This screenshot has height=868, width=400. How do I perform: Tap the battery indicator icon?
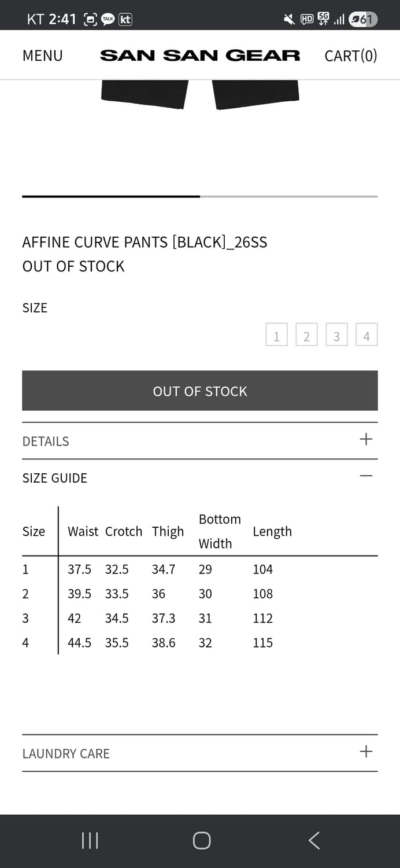click(x=363, y=19)
